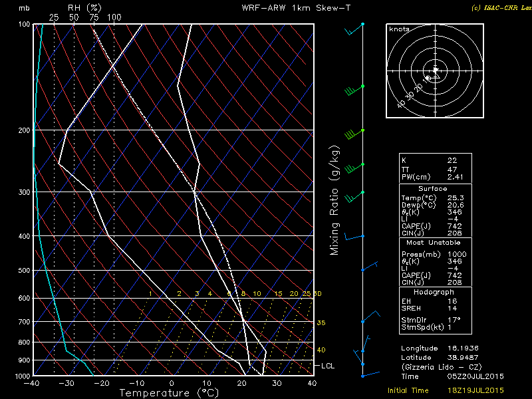Viewport: 532px width, 399px height.
Task: Click the yellow mixing ratio label 15
Action: tap(278, 294)
